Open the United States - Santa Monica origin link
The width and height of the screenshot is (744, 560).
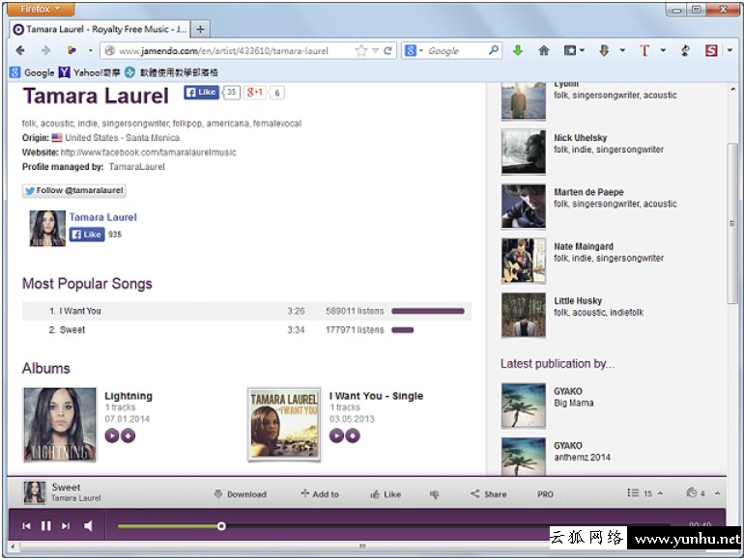coord(122,138)
